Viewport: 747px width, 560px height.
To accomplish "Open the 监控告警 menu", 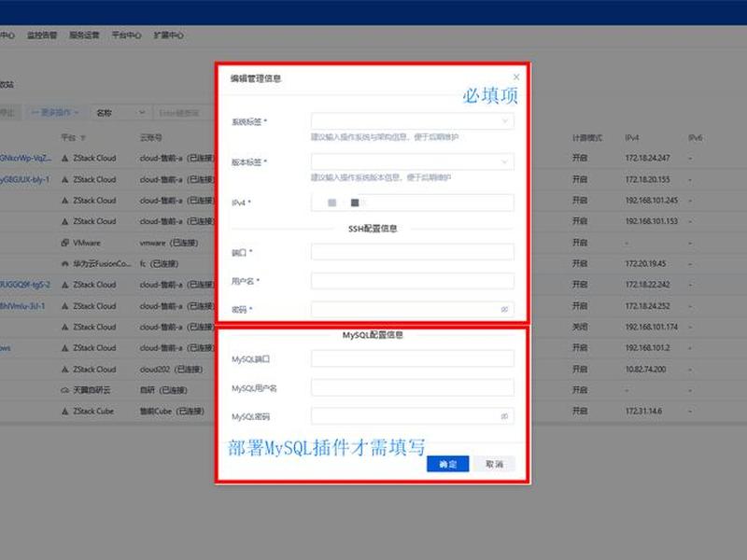I will [x=42, y=35].
